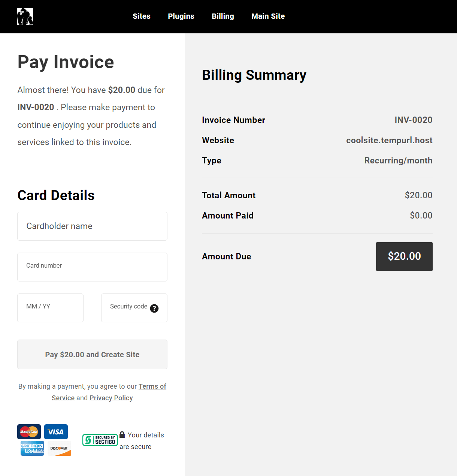Image resolution: width=457 pixels, height=476 pixels.
Task: Click the 'Amount Due' label
Action: pos(227,256)
